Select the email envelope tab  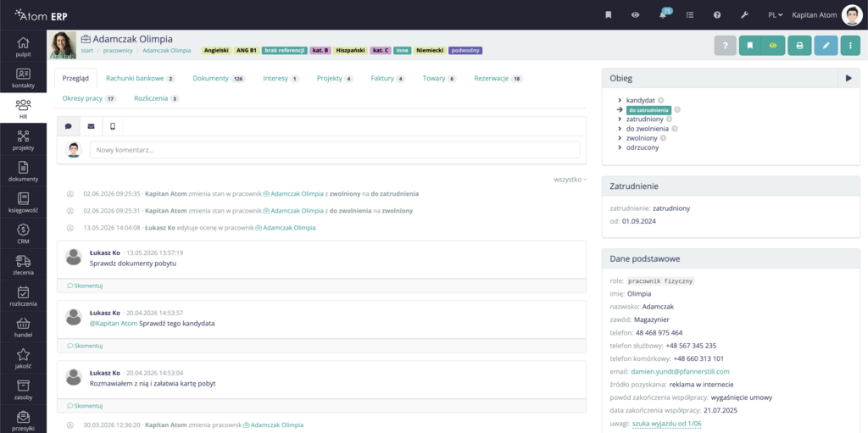(91, 126)
